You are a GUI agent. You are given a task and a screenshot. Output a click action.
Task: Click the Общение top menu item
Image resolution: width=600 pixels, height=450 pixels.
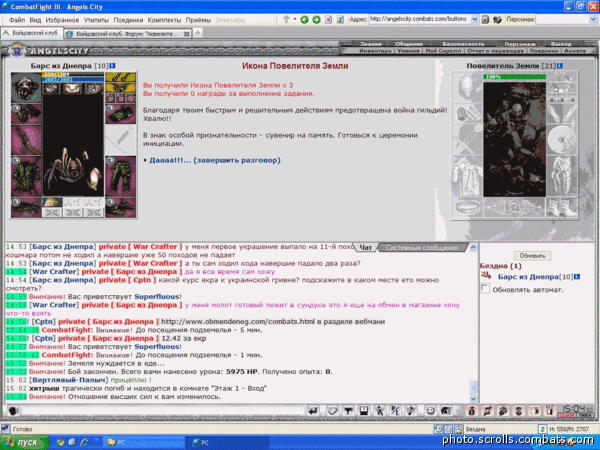coord(409,44)
